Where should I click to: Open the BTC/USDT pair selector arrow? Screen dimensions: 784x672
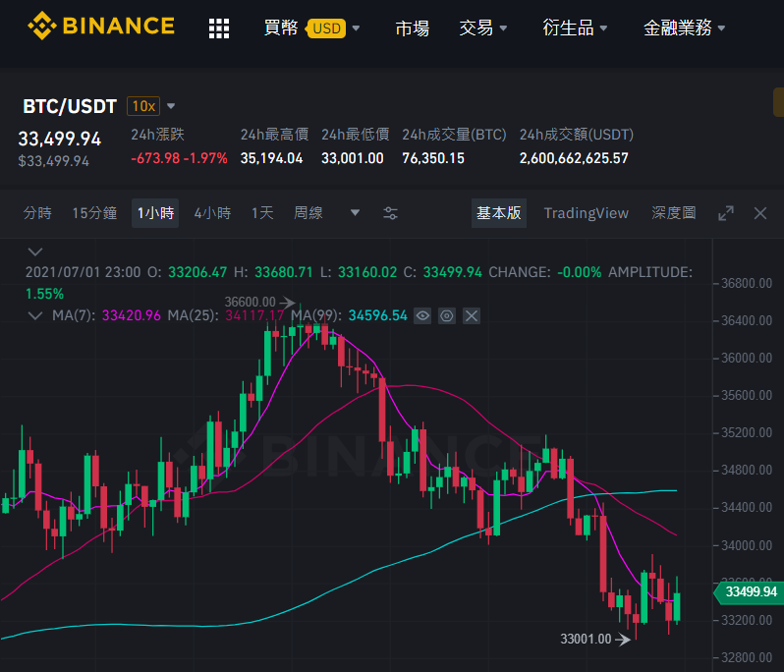tap(171, 106)
